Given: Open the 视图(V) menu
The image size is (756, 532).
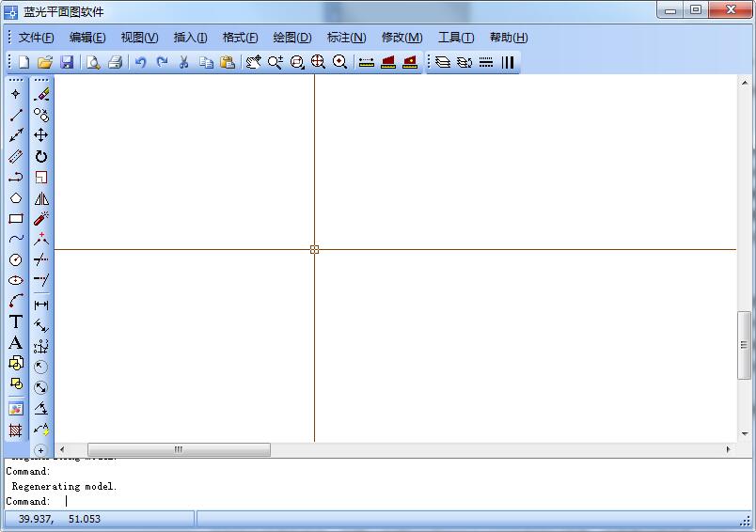Looking at the screenshot, I should click(x=139, y=37).
